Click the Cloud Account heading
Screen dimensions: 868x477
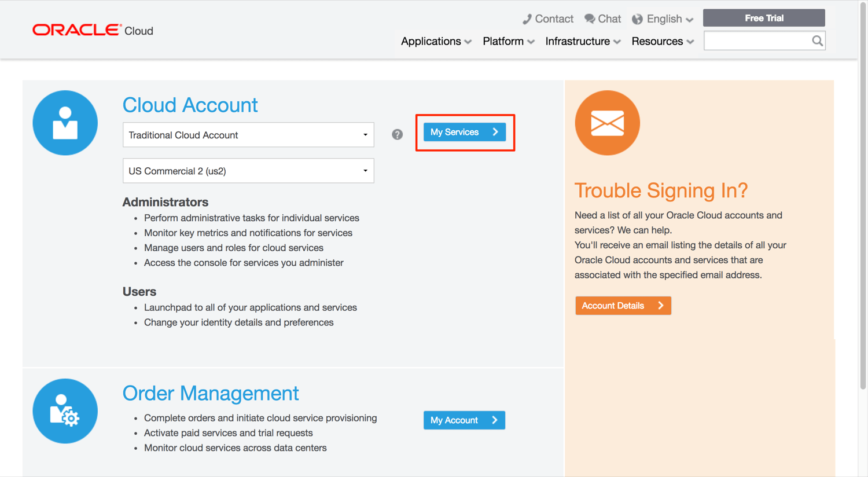190,105
